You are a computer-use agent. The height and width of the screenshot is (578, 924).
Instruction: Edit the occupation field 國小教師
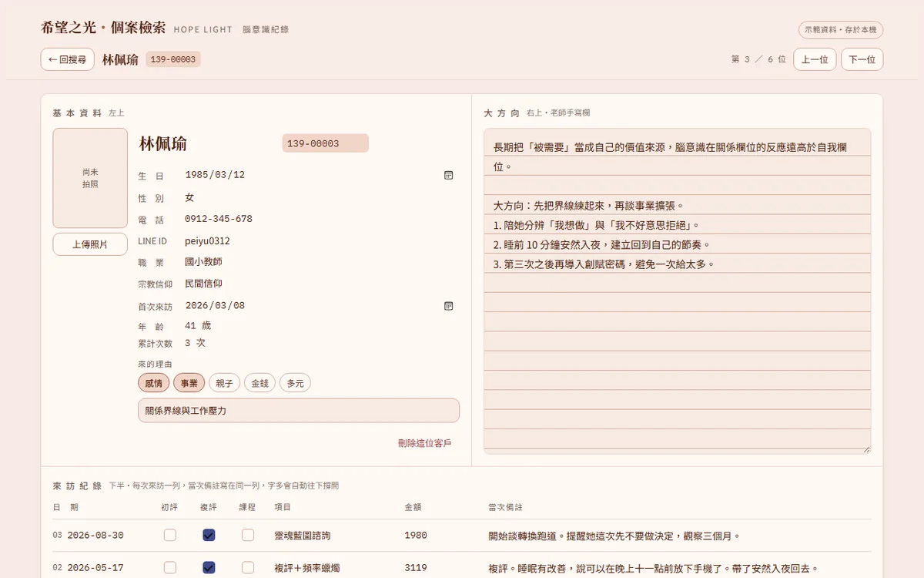(320, 262)
